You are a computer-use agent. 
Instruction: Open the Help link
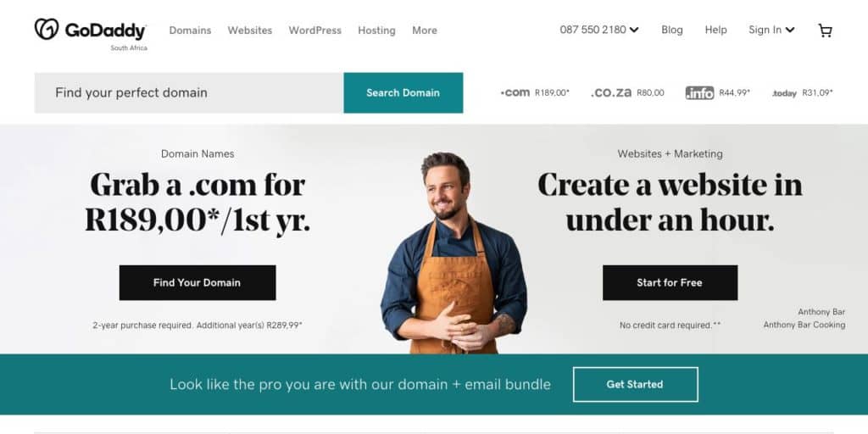click(715, 30)
